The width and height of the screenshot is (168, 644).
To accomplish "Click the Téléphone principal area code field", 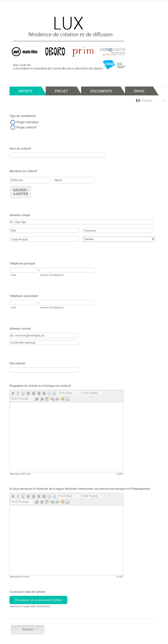I will [23, 270].
